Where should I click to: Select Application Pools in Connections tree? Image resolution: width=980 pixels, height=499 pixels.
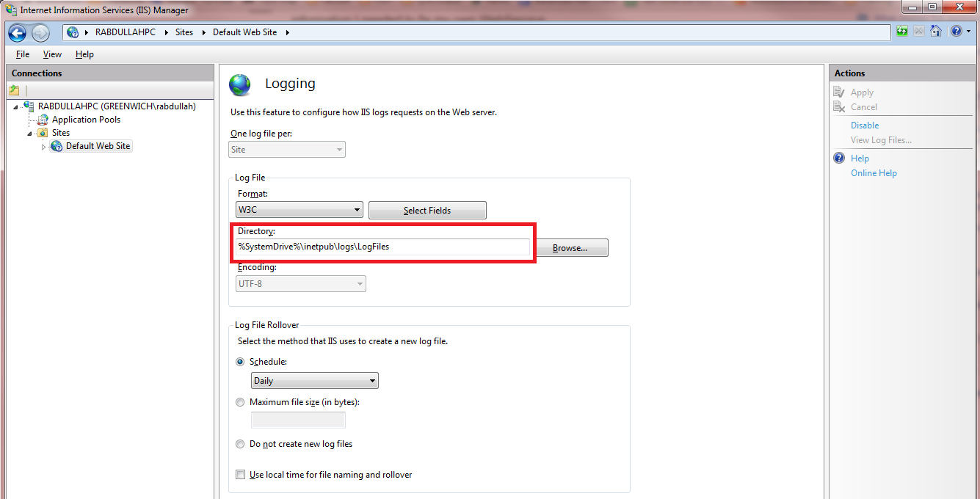[x=86, y=120]
